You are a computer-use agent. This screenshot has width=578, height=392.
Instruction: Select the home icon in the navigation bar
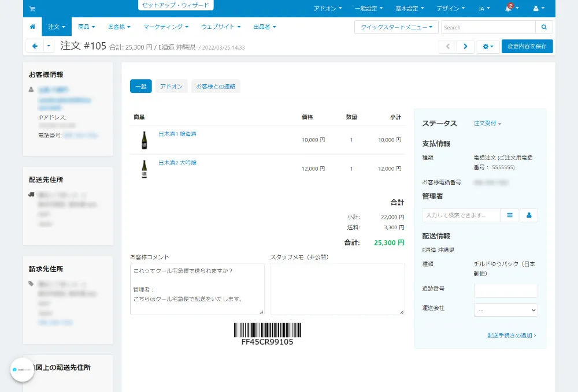pos(32,27)
